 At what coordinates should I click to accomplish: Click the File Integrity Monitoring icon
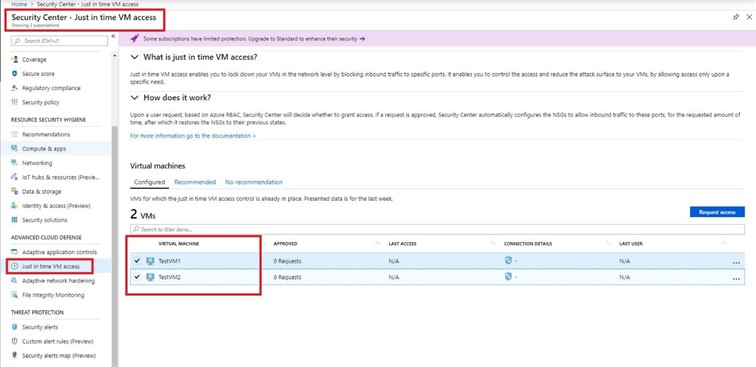point(14,295)
